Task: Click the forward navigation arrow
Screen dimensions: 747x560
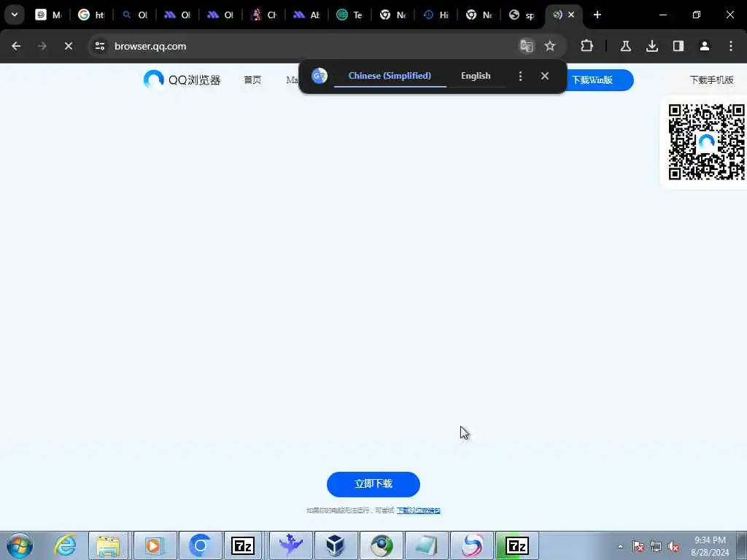Action: 42,46
